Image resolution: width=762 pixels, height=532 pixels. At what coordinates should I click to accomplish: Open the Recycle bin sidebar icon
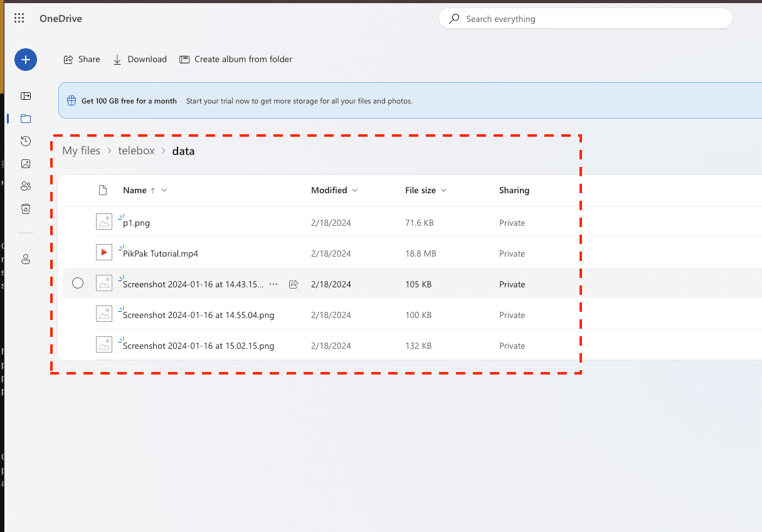click(x=26, y=209)
